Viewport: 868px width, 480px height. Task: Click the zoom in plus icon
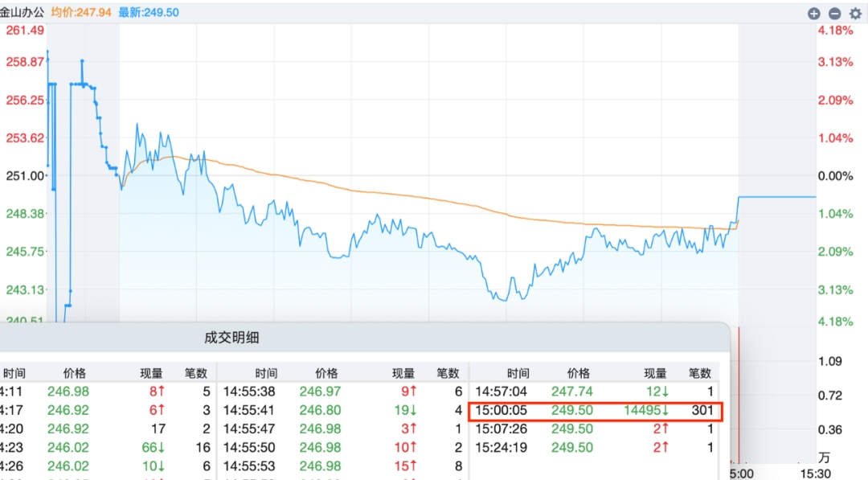814,14
